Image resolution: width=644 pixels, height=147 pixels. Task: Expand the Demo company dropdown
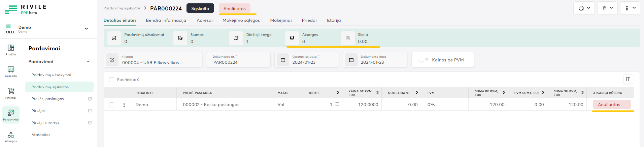pos(86,29)
